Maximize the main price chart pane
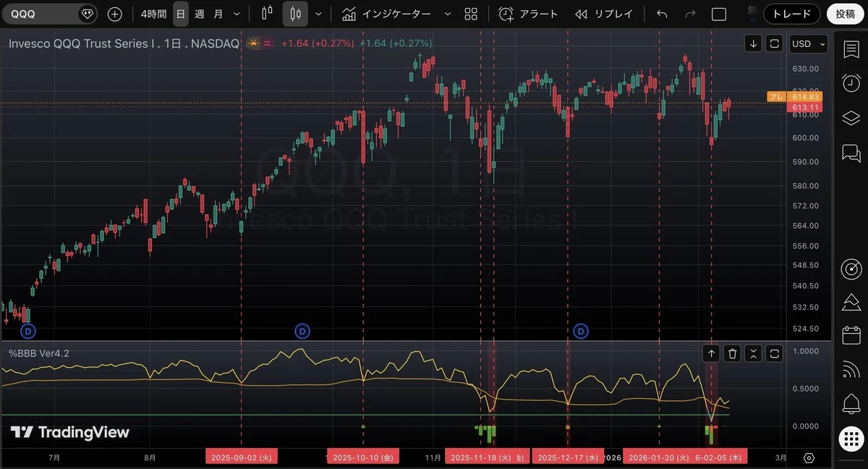This screenshot has height=469, width=868. click(775, 43)
